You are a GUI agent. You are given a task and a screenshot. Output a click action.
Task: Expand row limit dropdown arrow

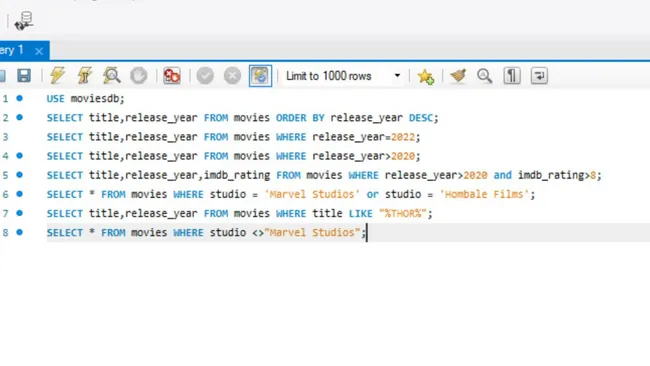397,76
